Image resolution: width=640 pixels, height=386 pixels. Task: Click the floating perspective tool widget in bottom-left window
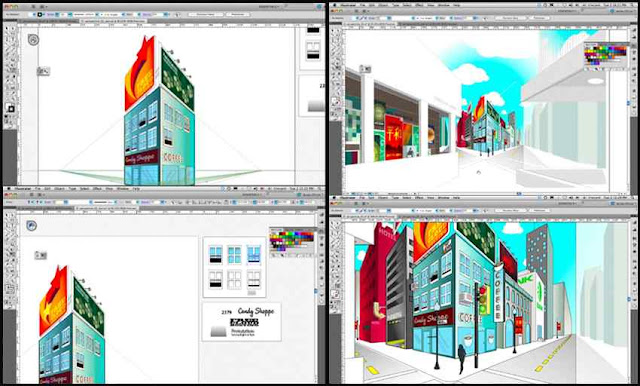click(x=40, y=255)
